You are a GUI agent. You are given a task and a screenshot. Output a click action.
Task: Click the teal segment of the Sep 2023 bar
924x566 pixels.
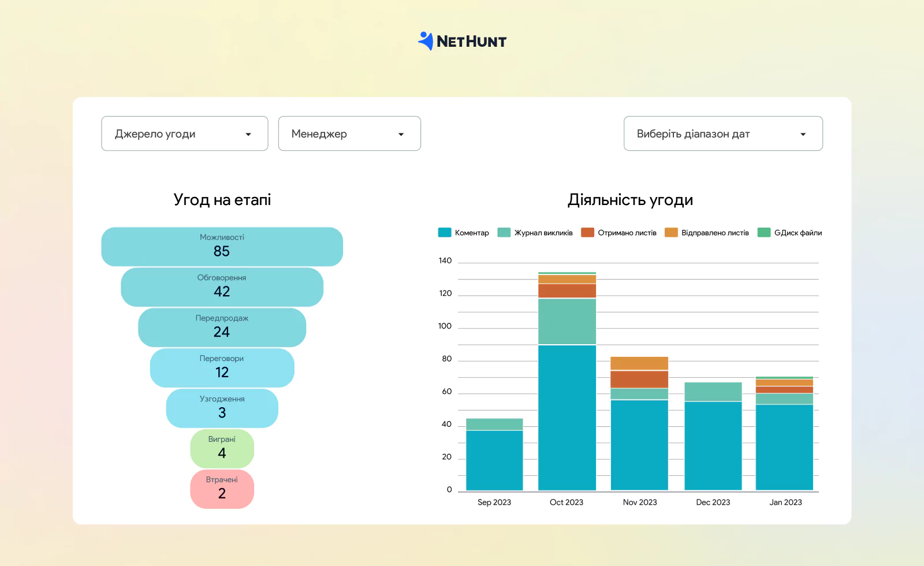494,425
